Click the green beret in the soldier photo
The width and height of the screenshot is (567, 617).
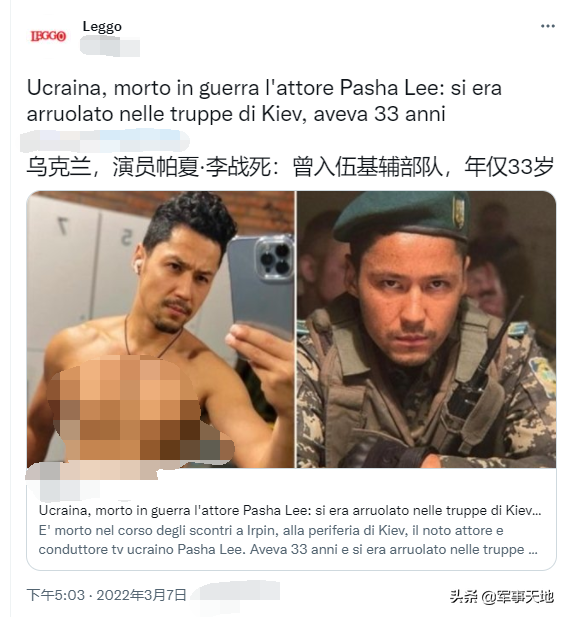[x=401, y=215]
